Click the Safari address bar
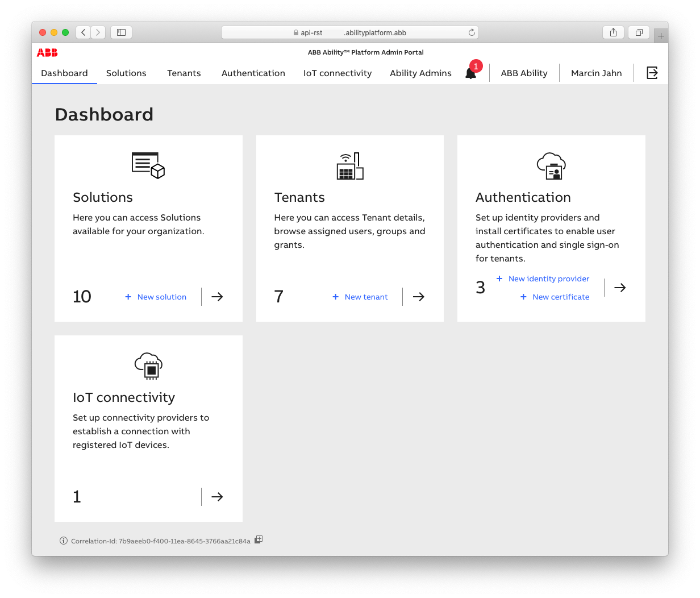This screenshot has width=700, height=598. click(x=350, y=32)
